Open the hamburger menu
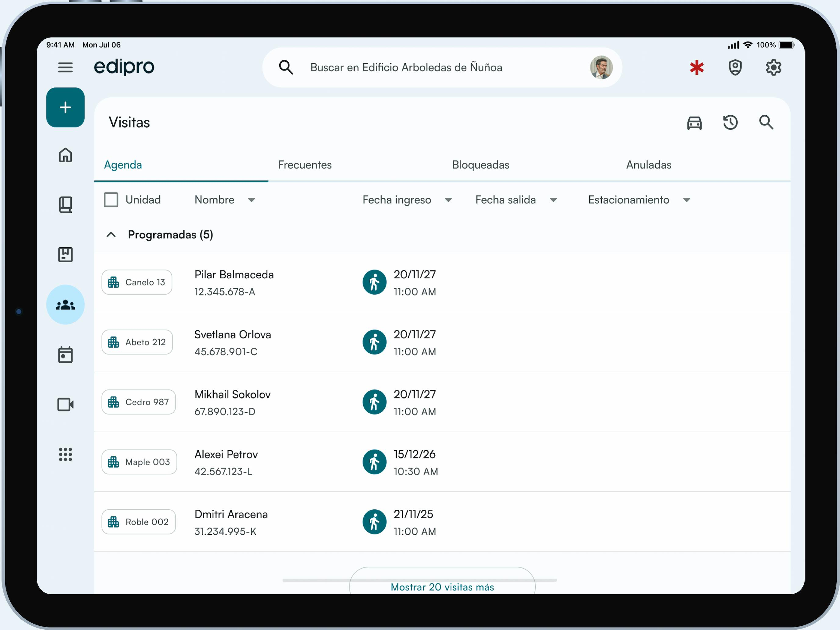 click(65, 67)
